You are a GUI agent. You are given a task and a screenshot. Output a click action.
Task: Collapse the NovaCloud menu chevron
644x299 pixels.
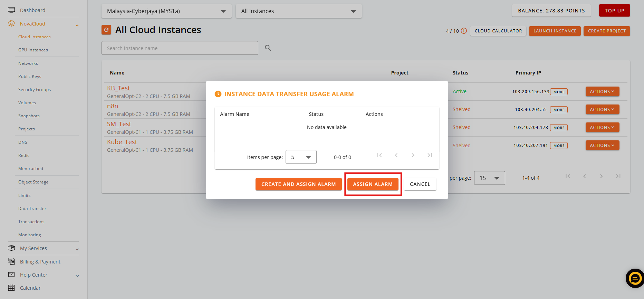pyautogui.click(x=77, y=25)
